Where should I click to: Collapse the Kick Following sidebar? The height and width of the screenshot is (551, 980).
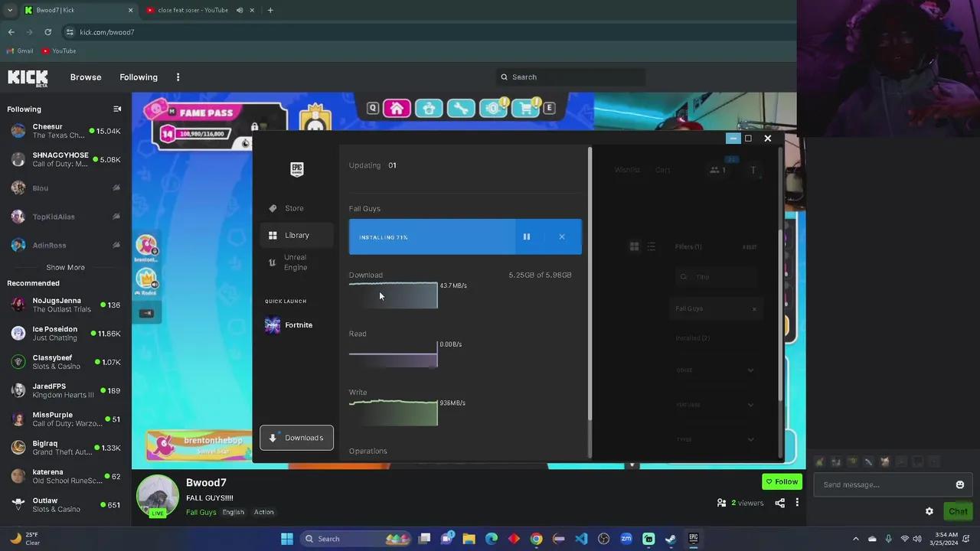pyautogui.click(x=117, y=109)
